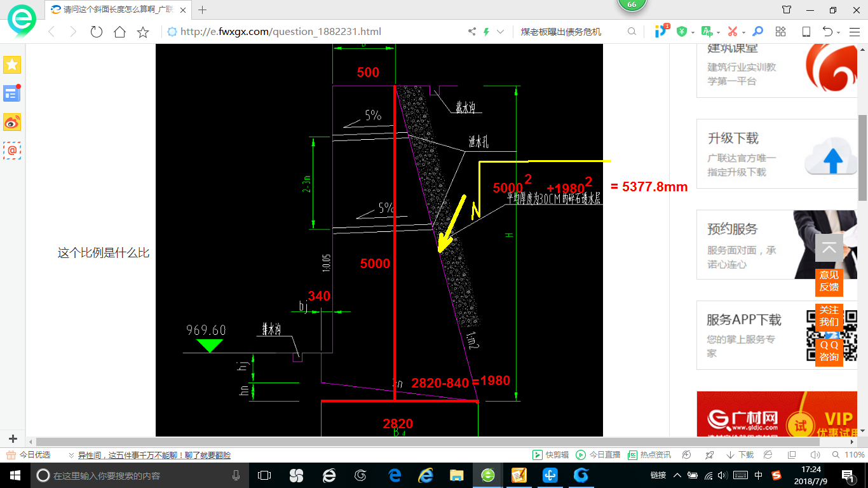Open the Weibo sidebar icon
Viewport: 868px width, 488px height.
coord(12,122)
